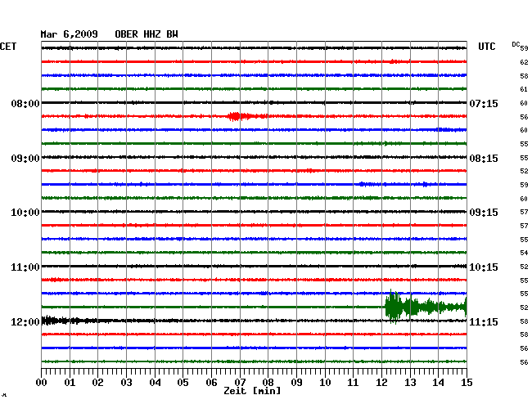The image size is (532, 404).
Task: Click the DC value 54
Action: click(x=524, y=253)
